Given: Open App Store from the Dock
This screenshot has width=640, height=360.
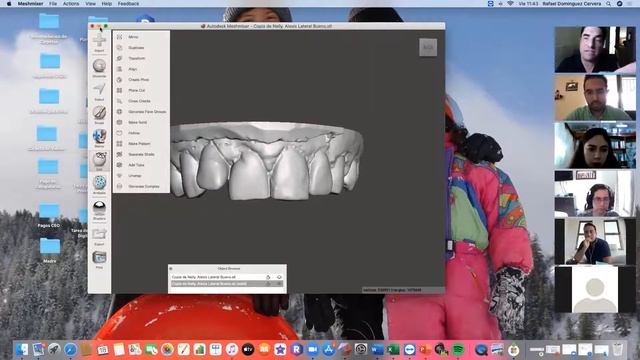Looking at the screenshot, I should (329, 349).
